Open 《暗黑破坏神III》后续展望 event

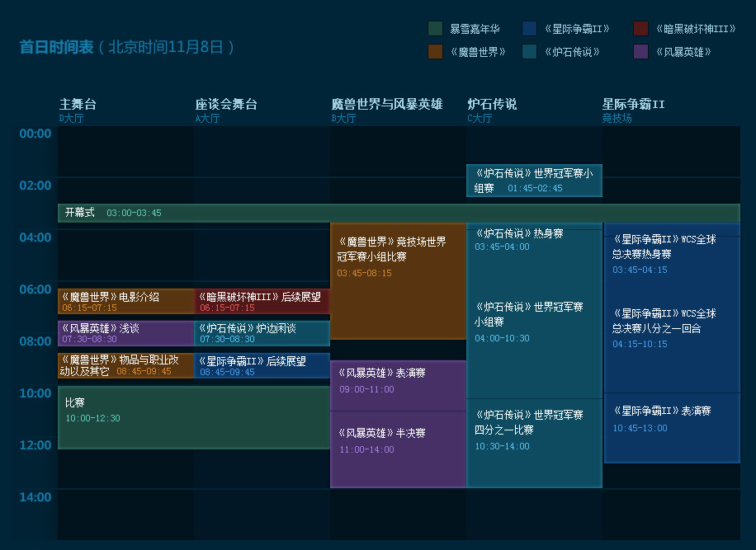pyautogui.click(x=262, y=302)
